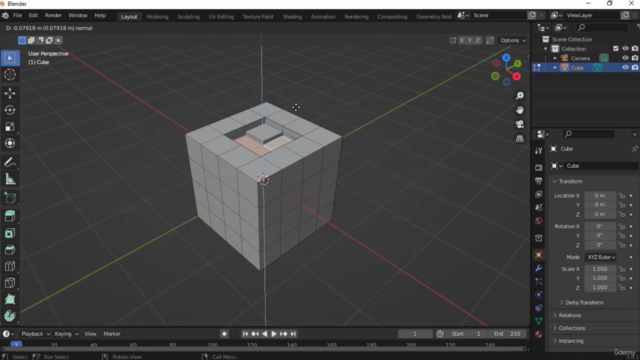
Task: Open the Material properties tab
Action: [x=539, y=334]
